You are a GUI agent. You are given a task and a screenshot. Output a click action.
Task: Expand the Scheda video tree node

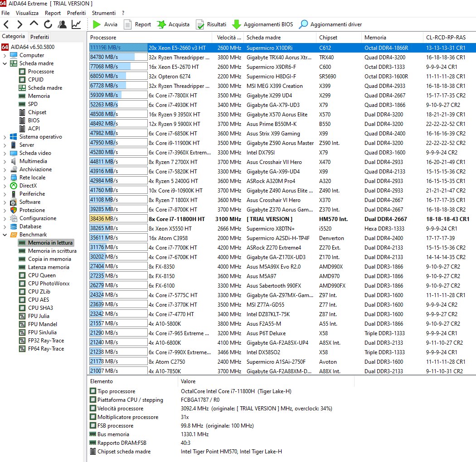tap(5, 154)
